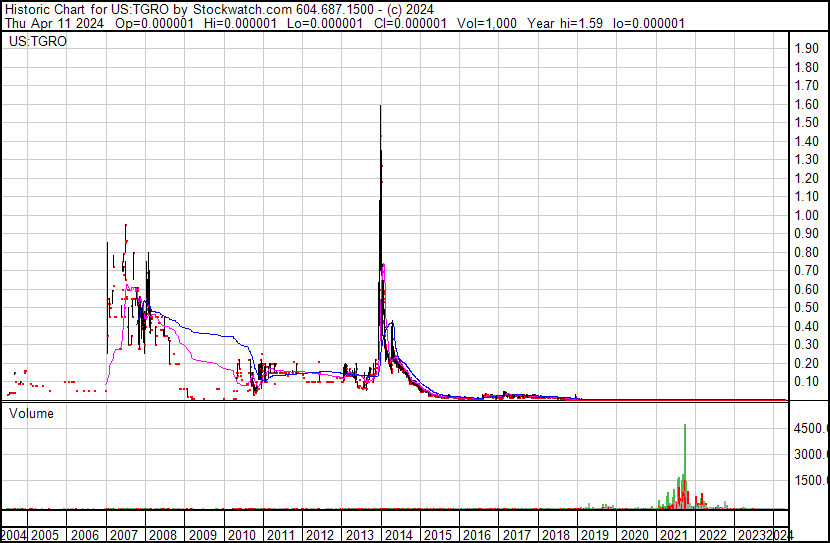Click the 1.90 price axis label

click(807, 49)
